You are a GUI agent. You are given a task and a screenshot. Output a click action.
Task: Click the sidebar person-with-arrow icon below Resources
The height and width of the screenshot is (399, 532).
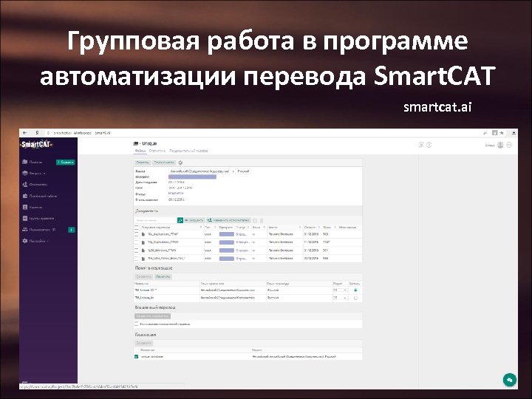25,185
